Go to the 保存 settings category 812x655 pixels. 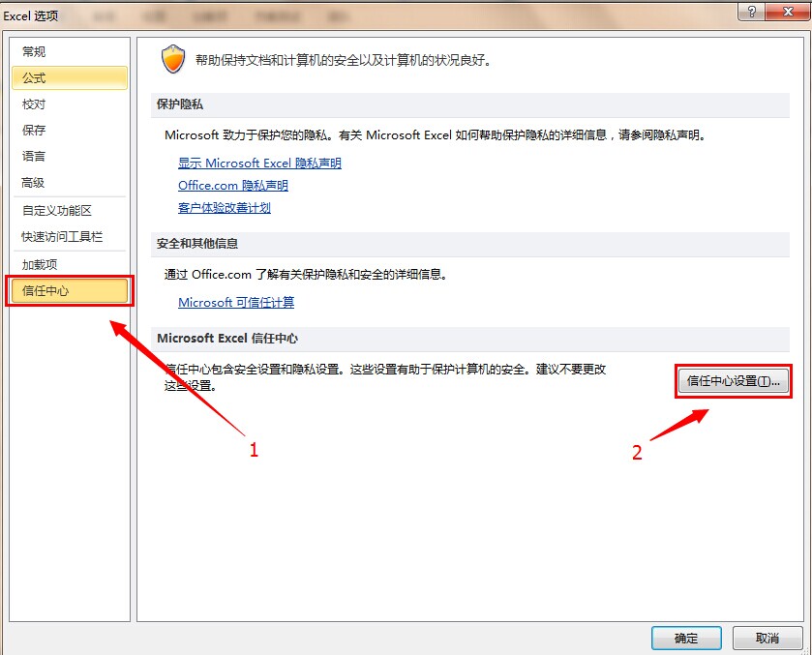click(35, 131)
